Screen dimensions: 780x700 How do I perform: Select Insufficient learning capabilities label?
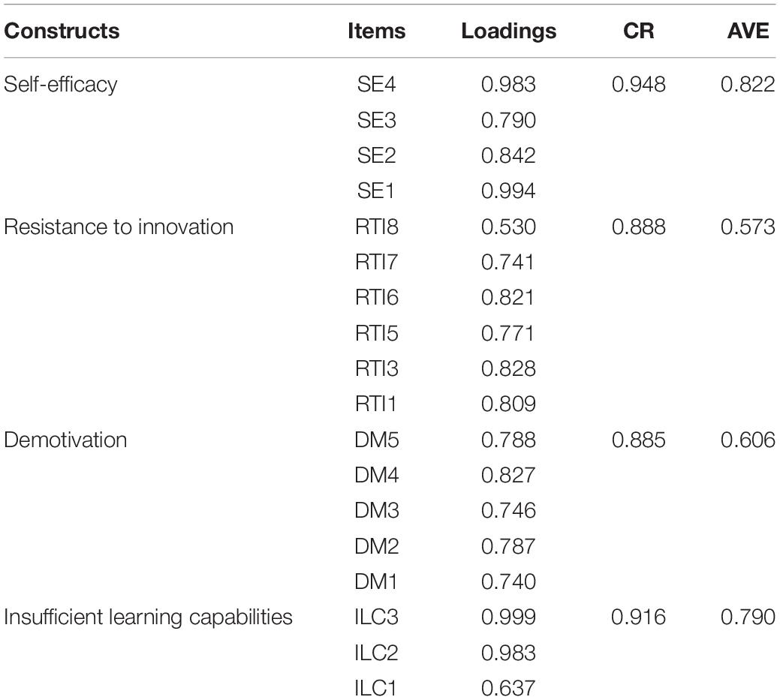click(x=148, y=618)
